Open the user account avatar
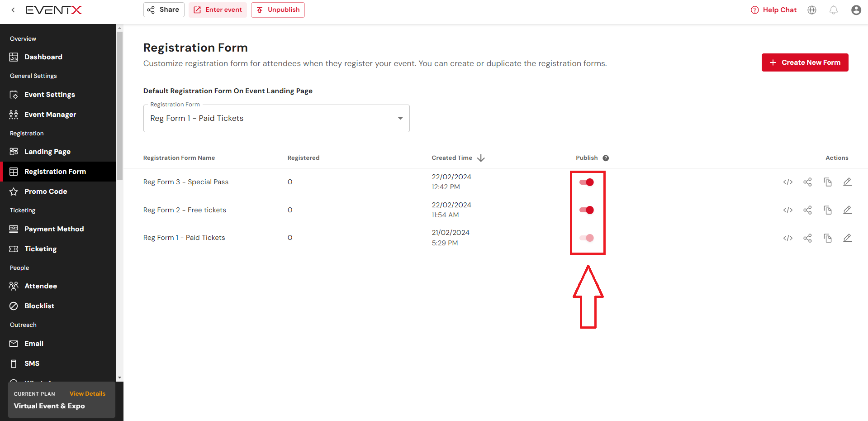The image size is (868, 421). [856, 10]
